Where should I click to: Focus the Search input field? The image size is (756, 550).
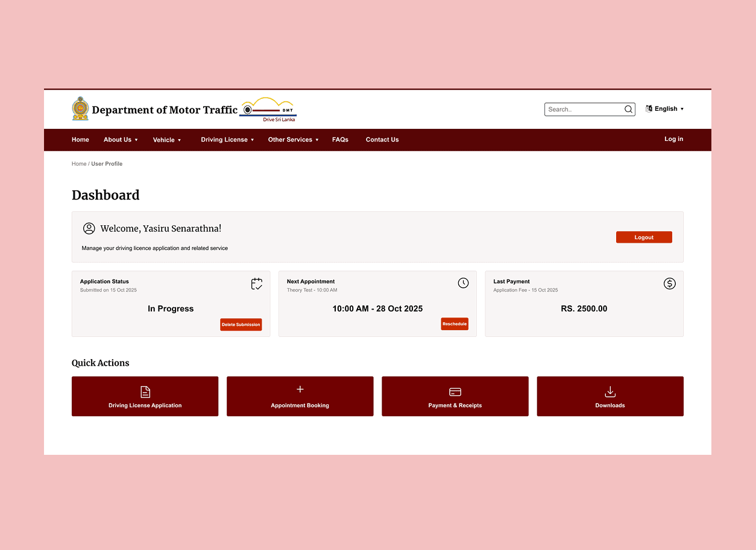583,110
